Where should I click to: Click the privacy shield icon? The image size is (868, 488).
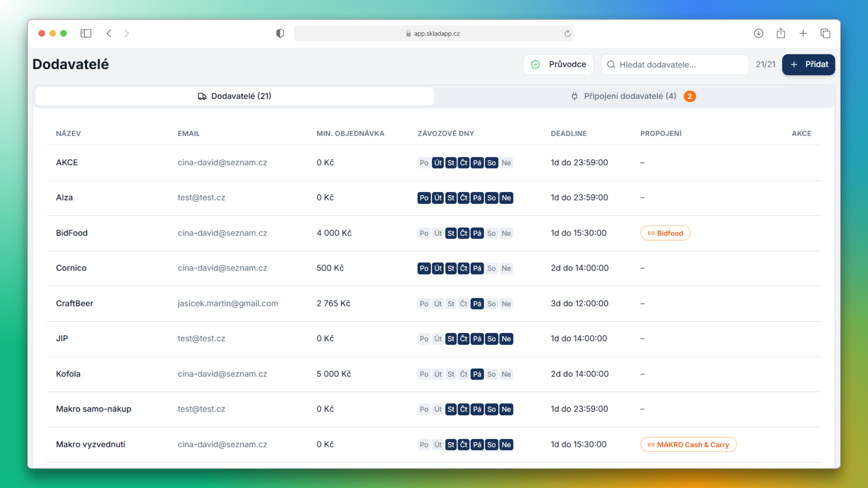[x=280, y=33]
